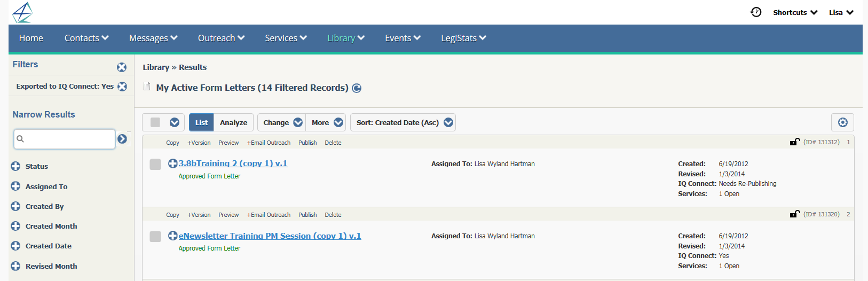Open the Shortcuts dropdown
This screenshot has height=281, width=868.
(795, 12)
